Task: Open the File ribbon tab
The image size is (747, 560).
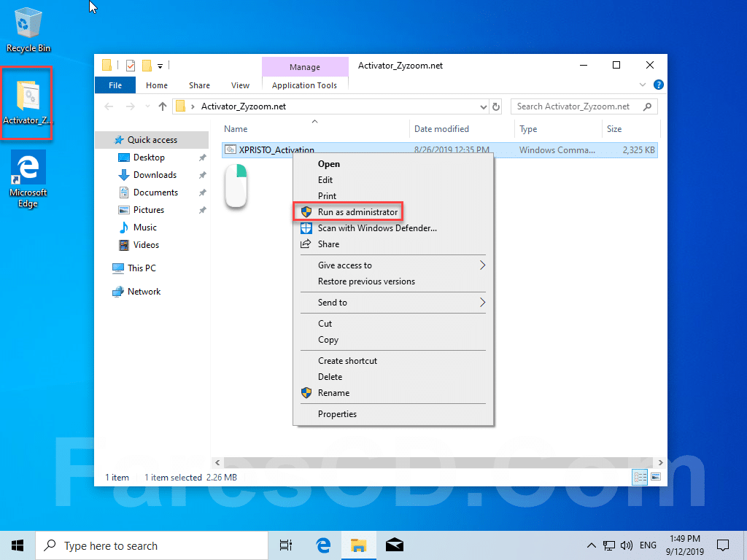Action: click(115, 85)
